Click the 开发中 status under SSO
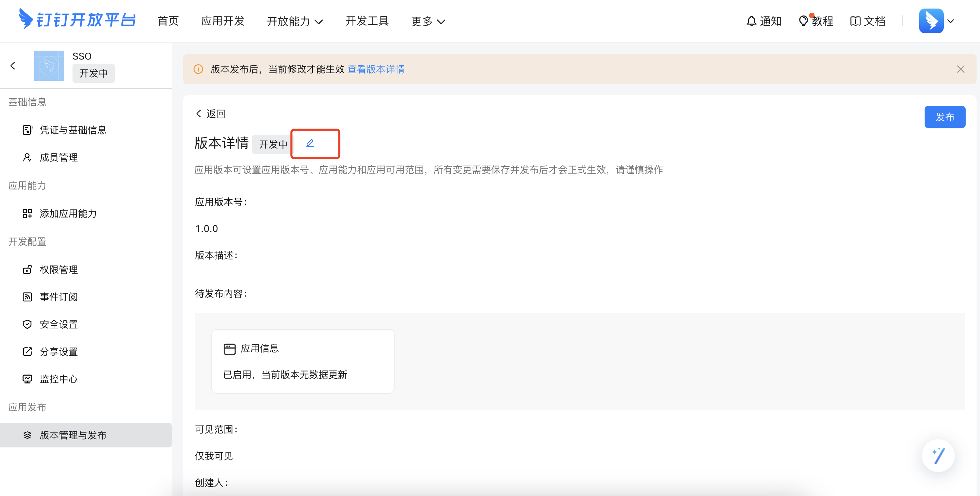 tap(94, 73)
